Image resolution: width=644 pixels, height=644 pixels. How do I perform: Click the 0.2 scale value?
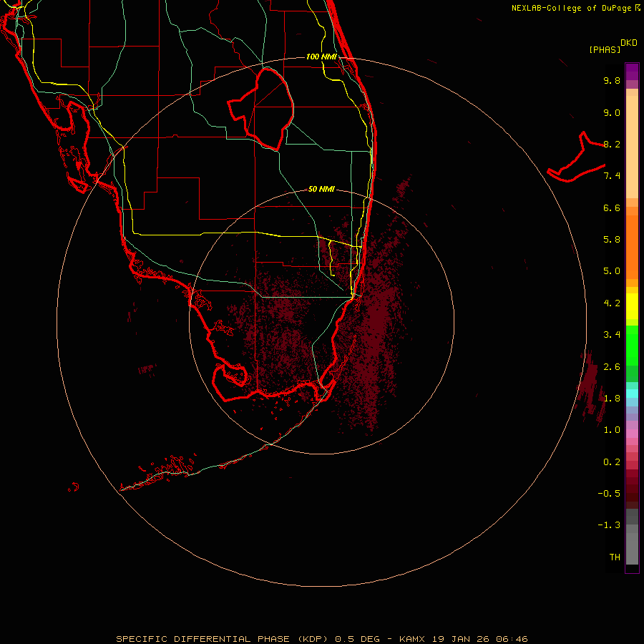point(612,462)
